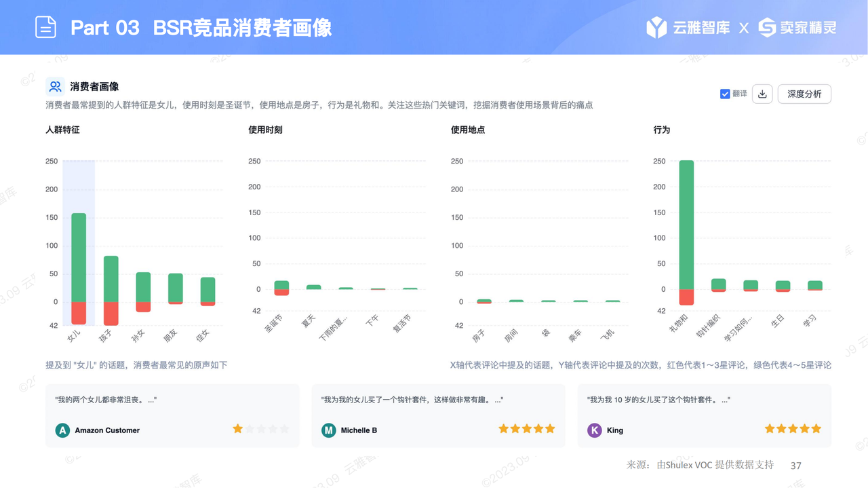This screenshot has height=488, width=868.
Task: Click the 钩针编织 axis label
Action: (x=709, y=326)
